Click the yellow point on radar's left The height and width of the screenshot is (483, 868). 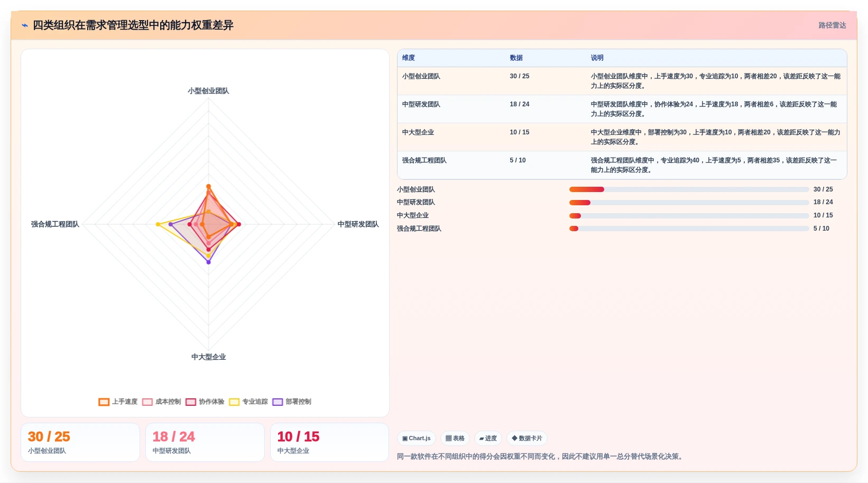coord(158,224)
